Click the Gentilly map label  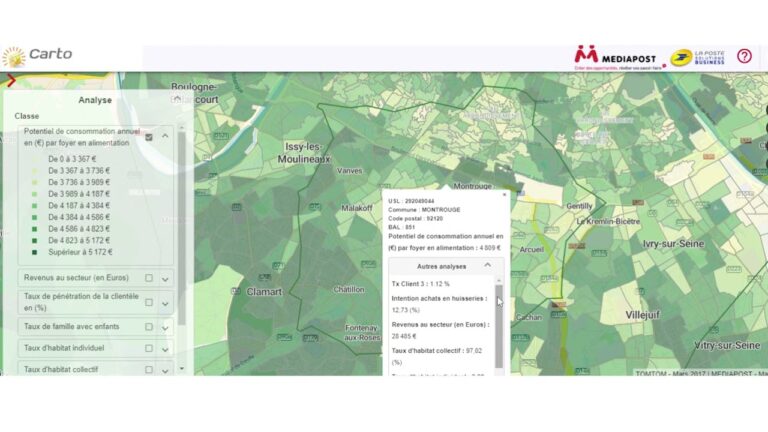(579, 206)
